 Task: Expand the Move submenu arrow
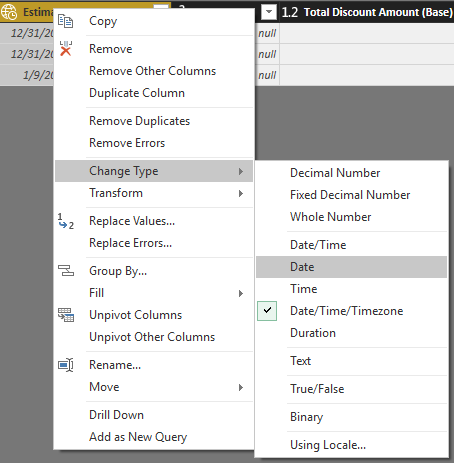[241, 387]
